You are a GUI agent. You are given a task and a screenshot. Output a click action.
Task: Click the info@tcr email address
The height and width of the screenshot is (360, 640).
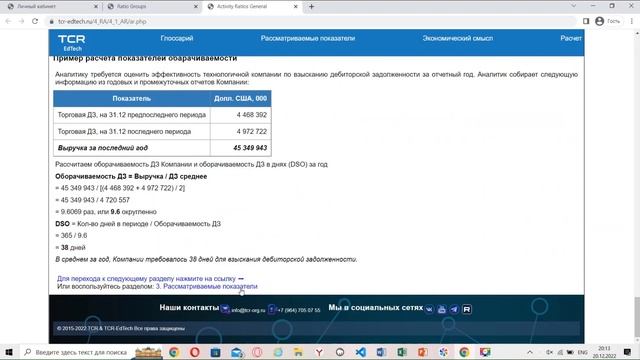248,310
